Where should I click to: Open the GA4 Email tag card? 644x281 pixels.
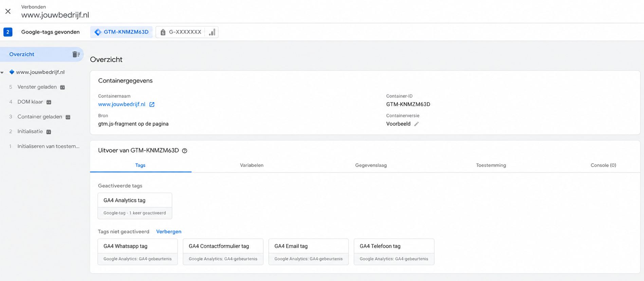coord(309,252)
